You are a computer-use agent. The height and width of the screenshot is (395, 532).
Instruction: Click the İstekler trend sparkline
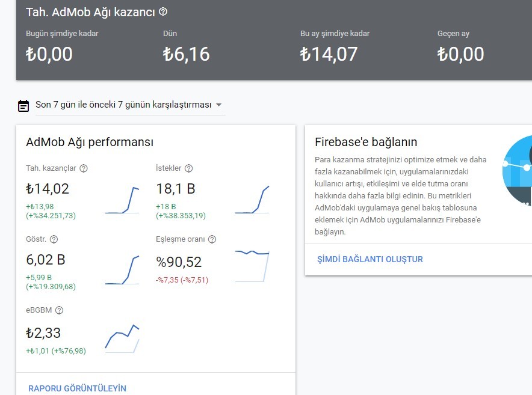point(252,200)
